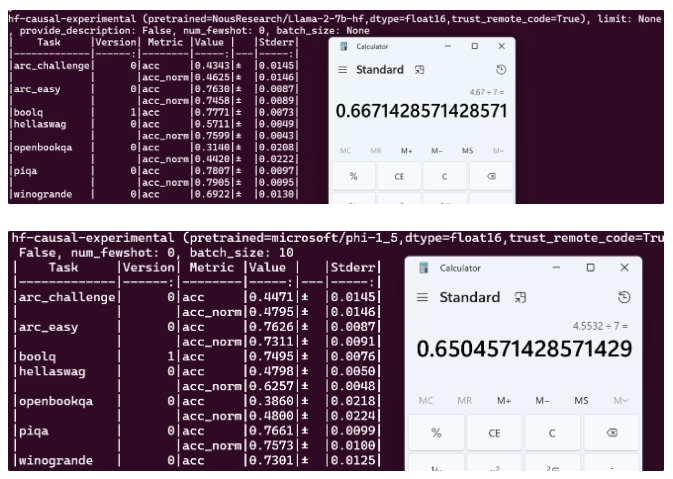Maximize the calculator showing 0.6671428571428571
Image resolution: width=673 pixels, height=479 pixels.
[475, 46]
